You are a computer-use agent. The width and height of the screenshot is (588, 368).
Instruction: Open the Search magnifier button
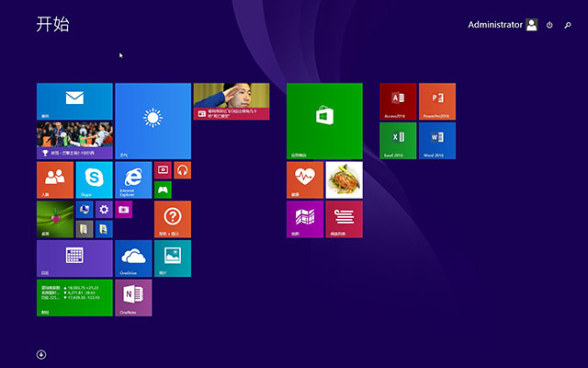568,25
